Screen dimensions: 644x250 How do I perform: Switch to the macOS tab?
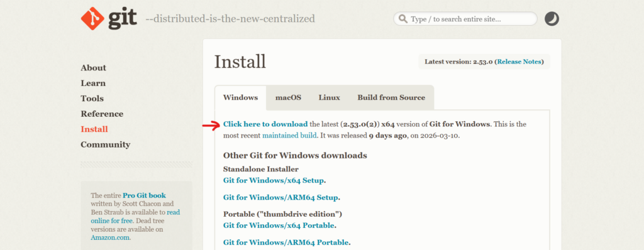point(288,98)
